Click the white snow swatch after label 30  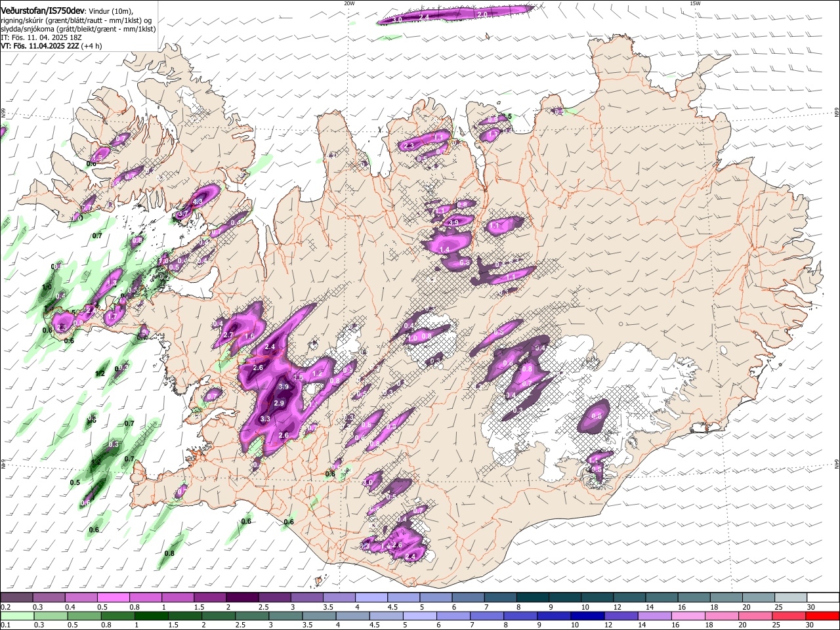(x=823, y=598)
